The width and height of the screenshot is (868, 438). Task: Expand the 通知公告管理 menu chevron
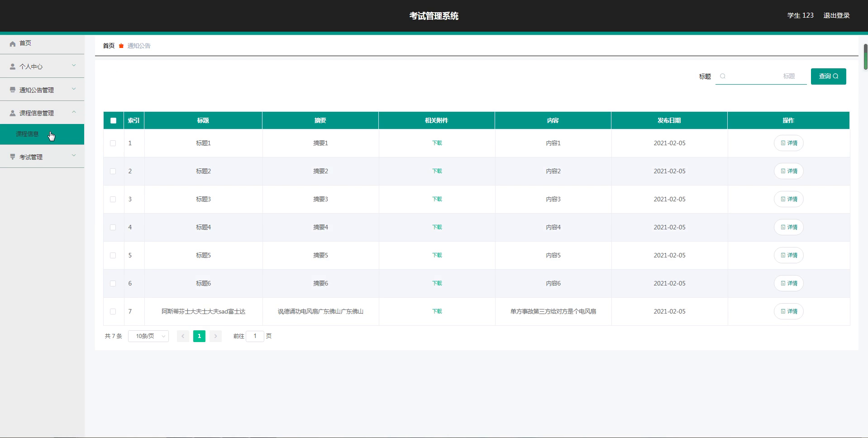74,89
